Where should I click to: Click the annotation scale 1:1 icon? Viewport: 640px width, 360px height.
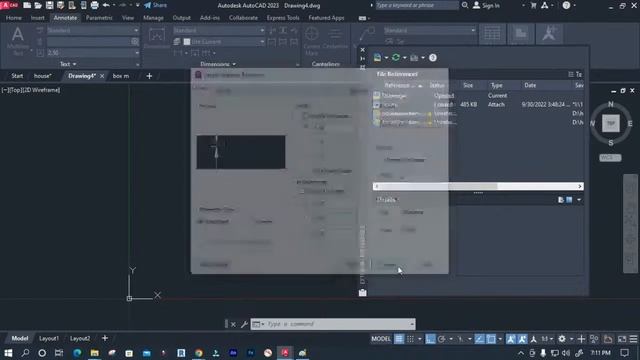(544, 339)
